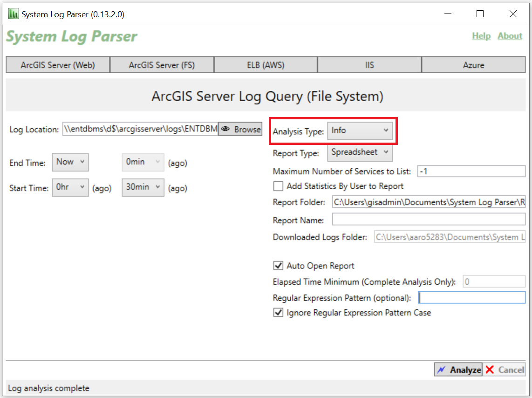Viewport: 532px width, 398px height.
Task: Click the About link
Action: [510, 36]
